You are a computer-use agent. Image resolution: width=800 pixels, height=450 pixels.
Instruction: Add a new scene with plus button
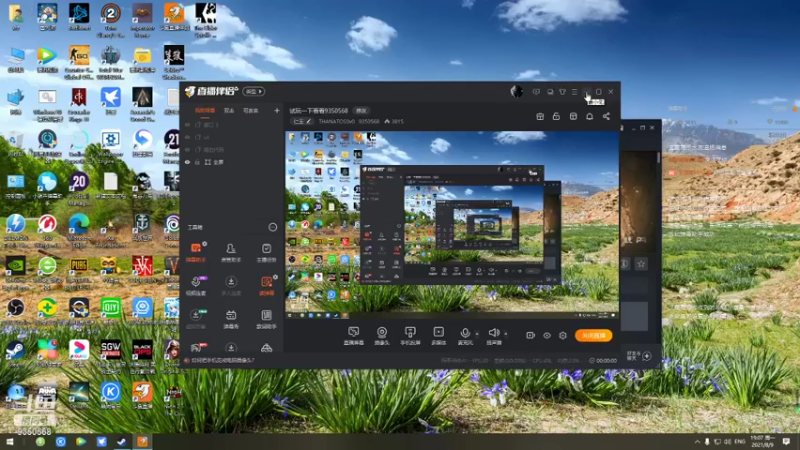[277, 110]
